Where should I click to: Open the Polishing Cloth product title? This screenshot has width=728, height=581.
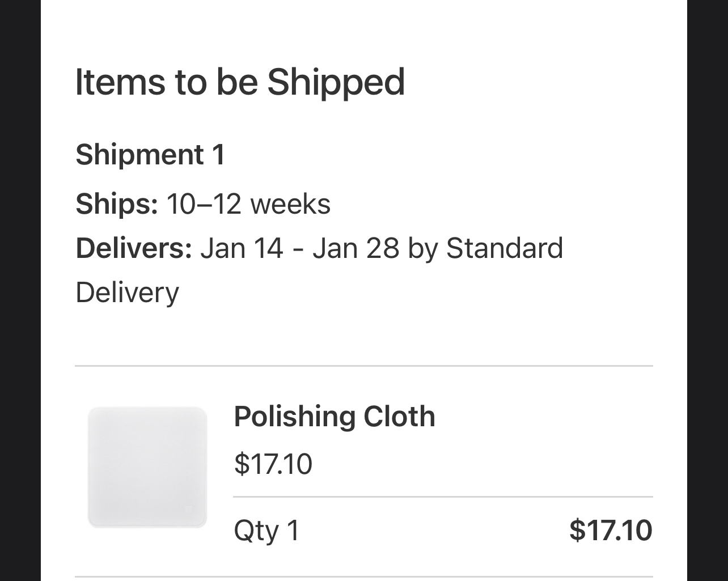pyautogui.click(x=334, y=417)
